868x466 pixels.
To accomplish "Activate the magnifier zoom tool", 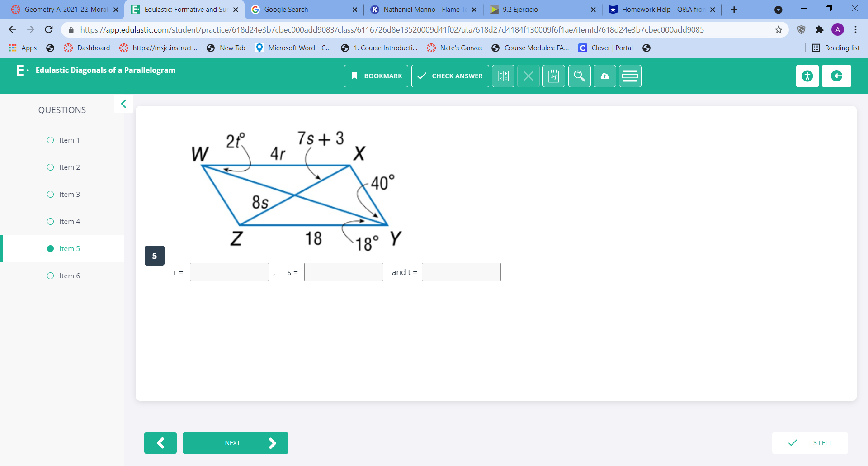I will point(579,76).
